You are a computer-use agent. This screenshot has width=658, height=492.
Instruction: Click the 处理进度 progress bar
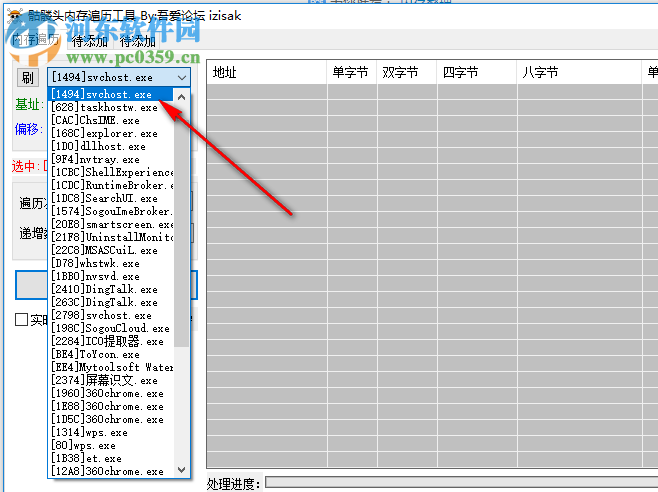(462, 483)
